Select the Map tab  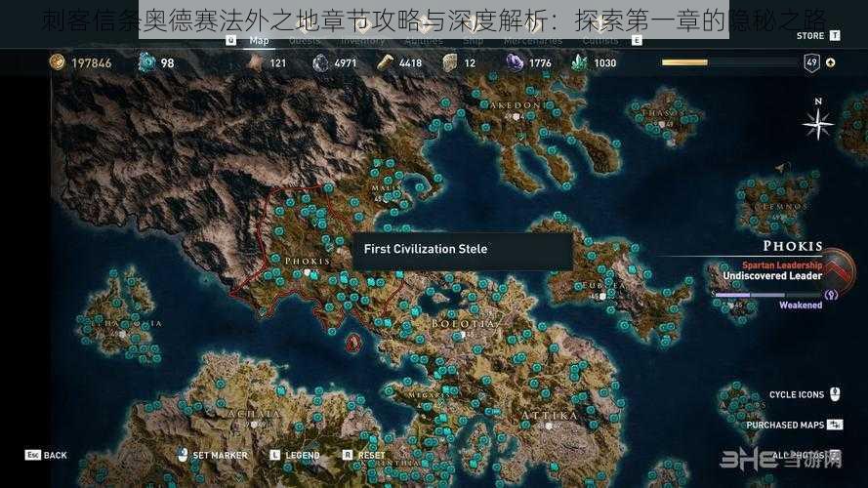[x=259, y=40]
